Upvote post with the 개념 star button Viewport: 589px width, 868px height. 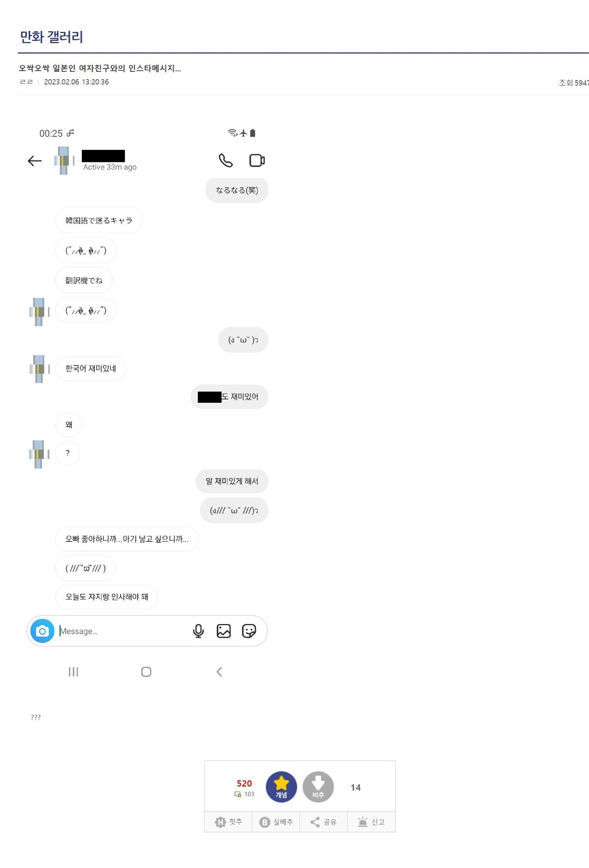281,787
